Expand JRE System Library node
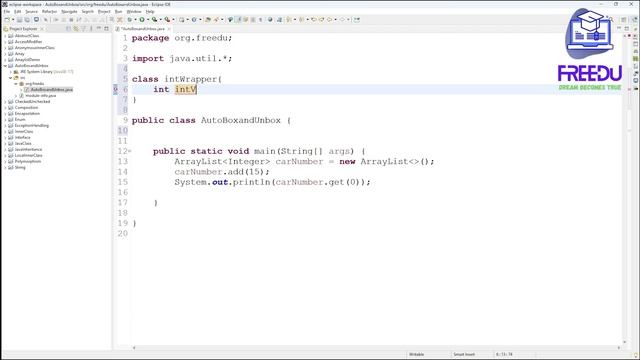This screenshot has width=640, height=360. point(11,72)
